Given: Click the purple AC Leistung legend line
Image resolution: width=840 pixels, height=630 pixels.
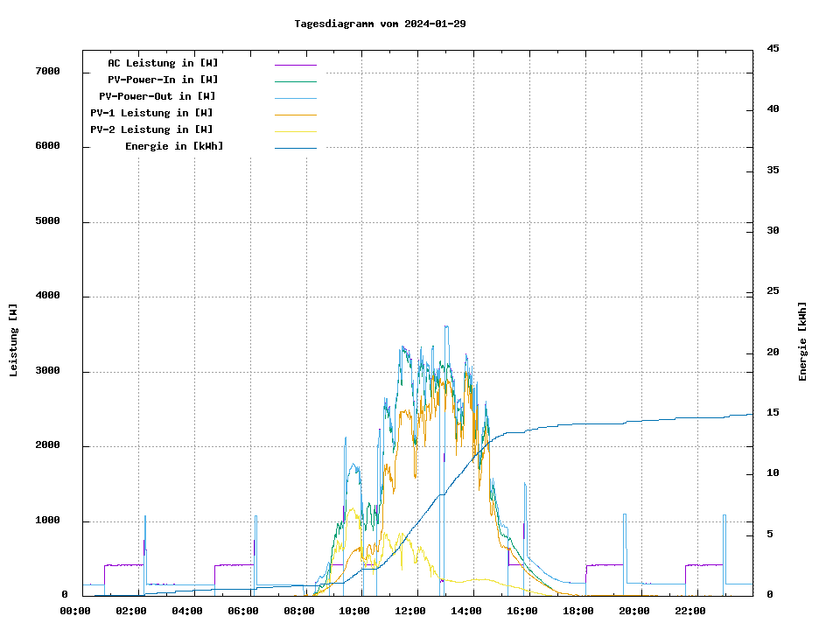Looking at the screenshot, I should click(295, 64).
